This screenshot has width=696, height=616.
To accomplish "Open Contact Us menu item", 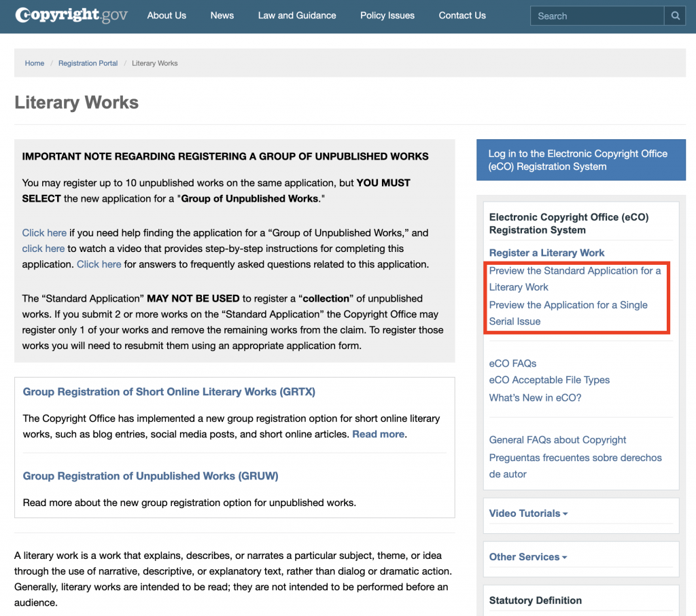I will 462,16.
